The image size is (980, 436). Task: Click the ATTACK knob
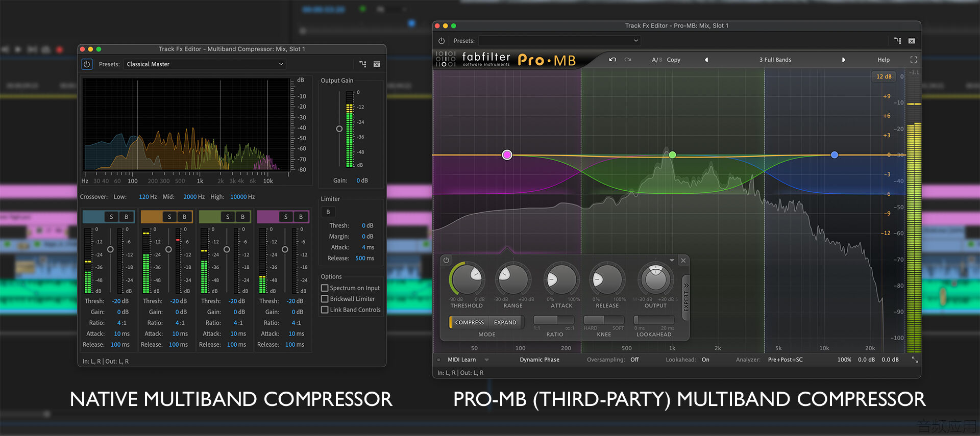pos(561,279)
